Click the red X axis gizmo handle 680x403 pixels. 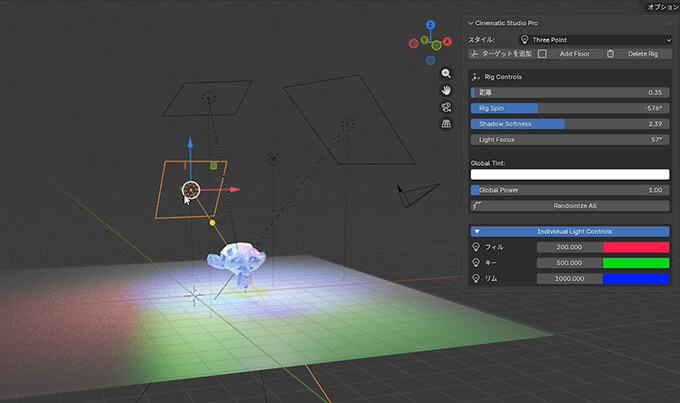[x=448, y=42]
